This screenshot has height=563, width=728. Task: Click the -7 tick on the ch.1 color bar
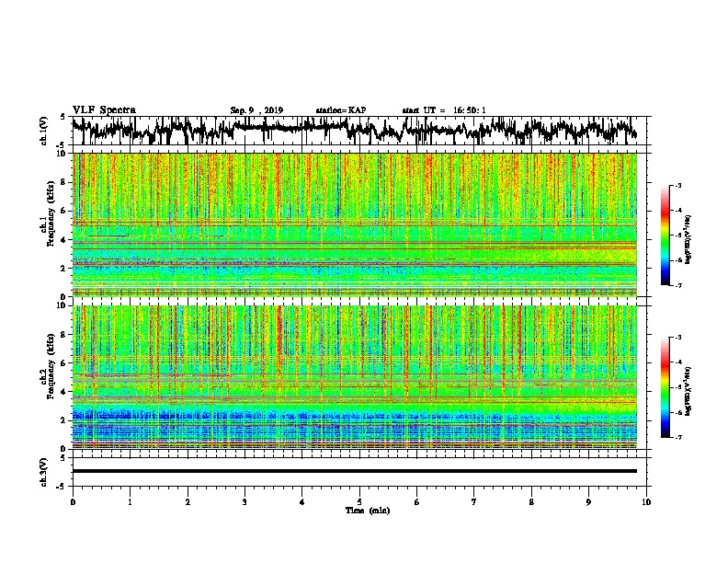[677, 285]
